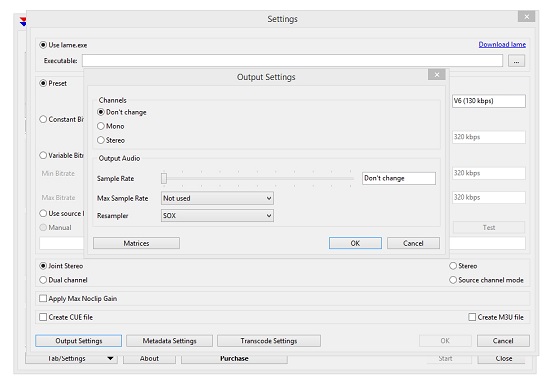Open the Tab/Settings dropdown arrow
The width and height of the screenshot is (550, 390).
click(x=110, y=358)
